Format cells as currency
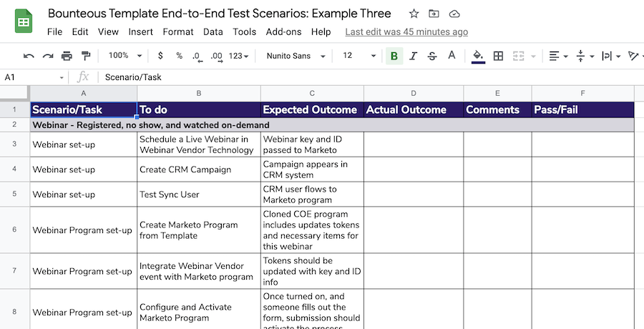Image resolution: width=644 pixels, height=329 pixels. click(x=160, y=56)
